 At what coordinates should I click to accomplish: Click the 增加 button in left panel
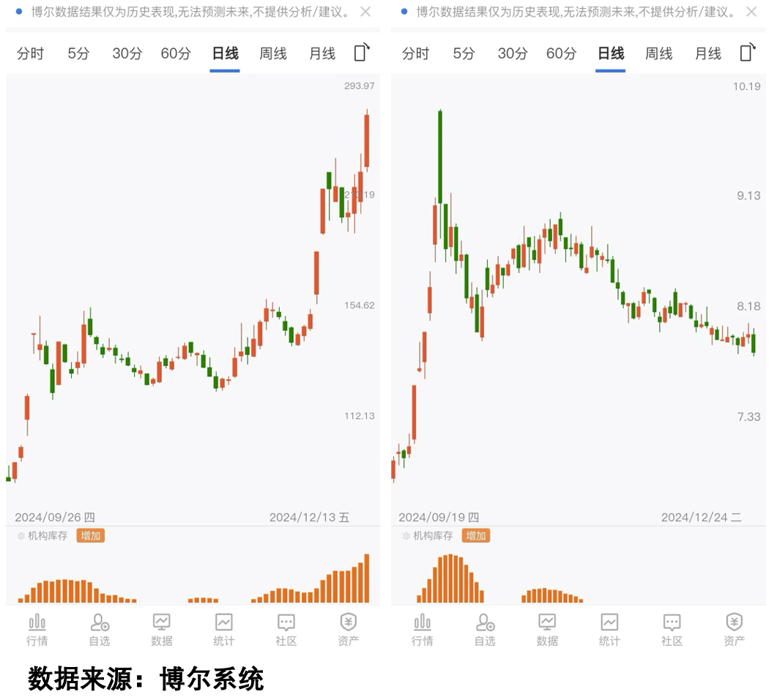click(91, 536)
